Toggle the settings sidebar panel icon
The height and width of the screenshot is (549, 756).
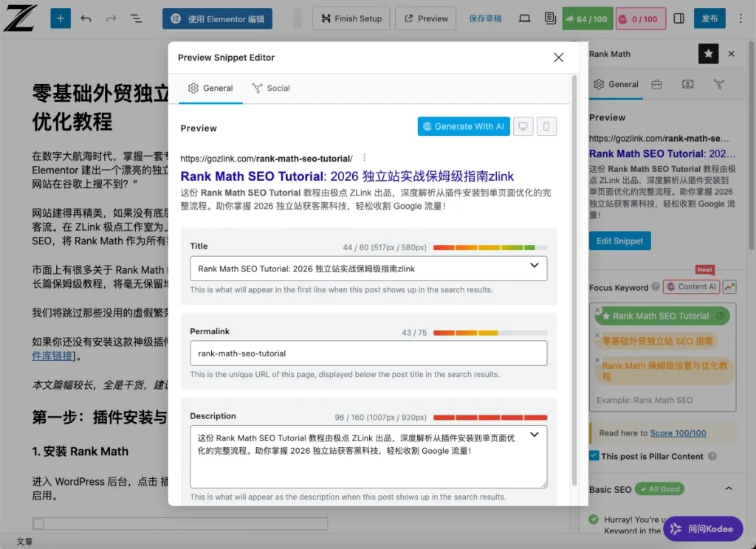click(679, 18)
